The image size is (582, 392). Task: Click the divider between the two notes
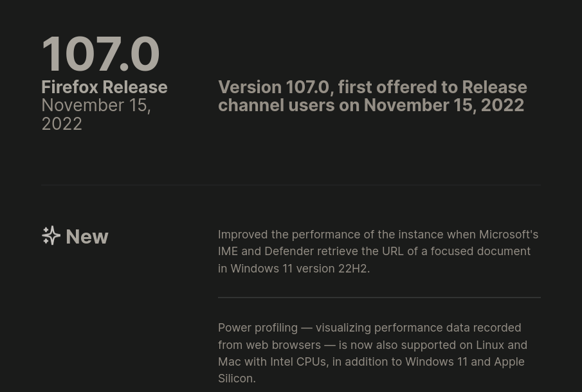(379, 298)
